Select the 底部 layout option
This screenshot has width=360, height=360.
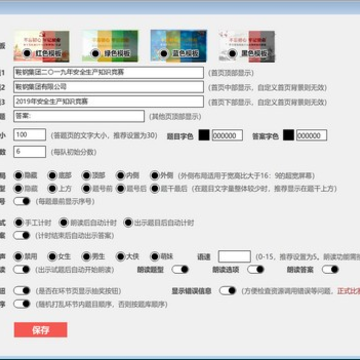pyautogui.click(x=53, y=175)
